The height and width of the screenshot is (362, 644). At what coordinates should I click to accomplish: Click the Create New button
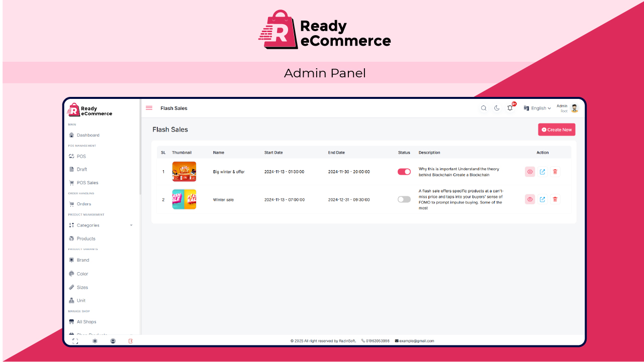557,129
